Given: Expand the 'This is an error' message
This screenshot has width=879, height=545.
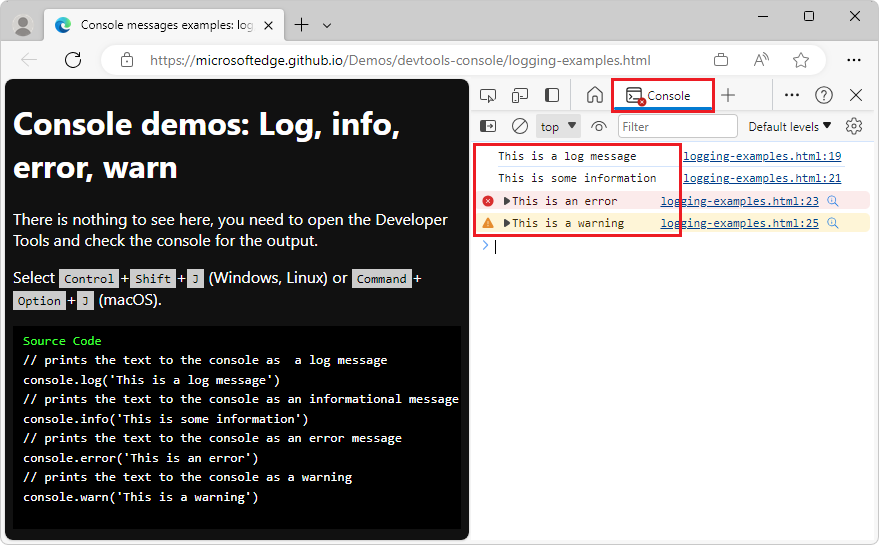Looking at the screenshot, I should 507,201.
